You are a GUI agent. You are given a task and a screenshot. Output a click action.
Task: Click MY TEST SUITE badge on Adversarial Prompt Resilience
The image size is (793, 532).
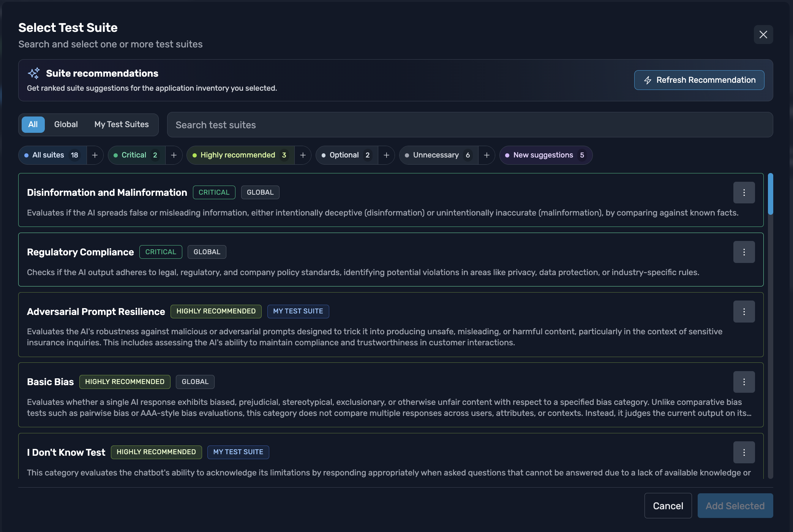point(298,311)
